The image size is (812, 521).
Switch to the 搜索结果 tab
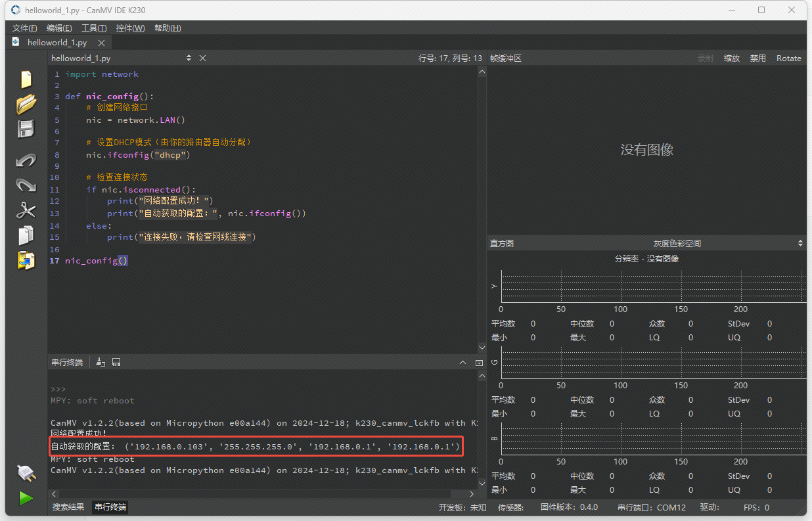(68, 507)
